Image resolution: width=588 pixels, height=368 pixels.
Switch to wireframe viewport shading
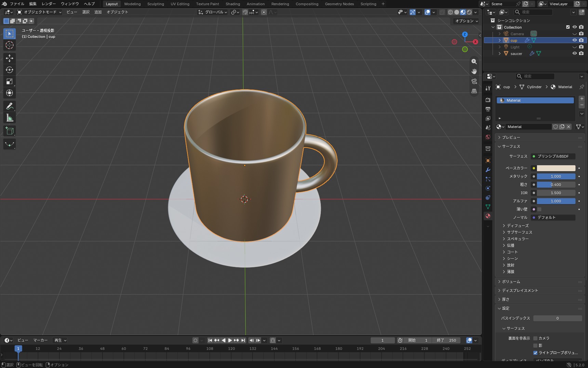click(451, 12)
